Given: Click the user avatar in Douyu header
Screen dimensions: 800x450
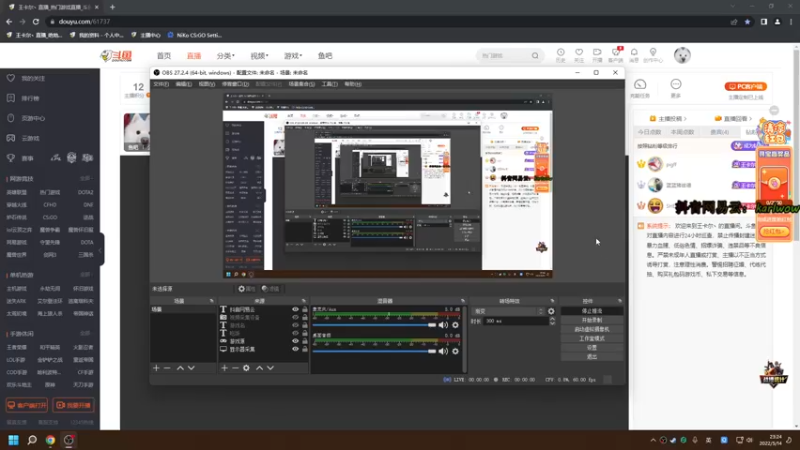Looking at the screenshot, I should (x=682, y=55).
